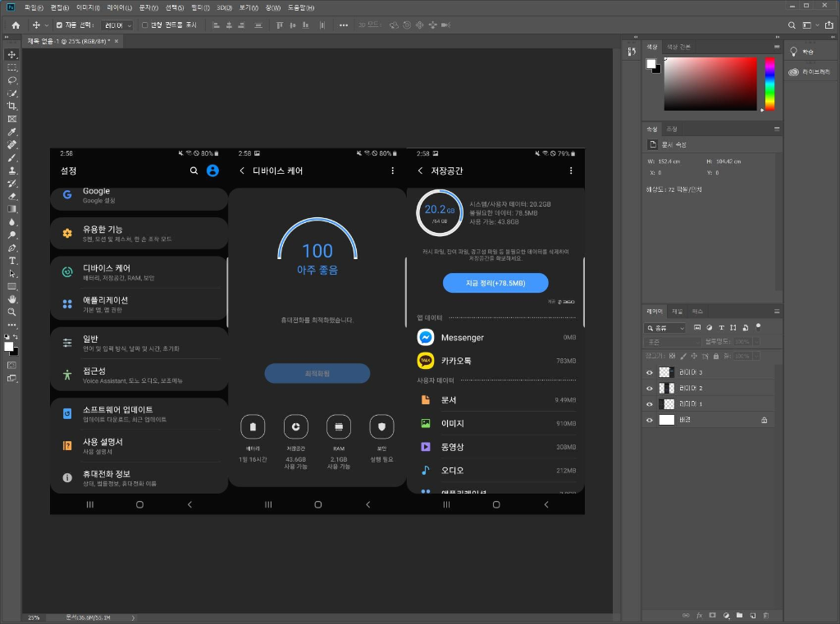Select the Lasso tool
Viewport: 840px width, 624px height.
click(11, 80)
